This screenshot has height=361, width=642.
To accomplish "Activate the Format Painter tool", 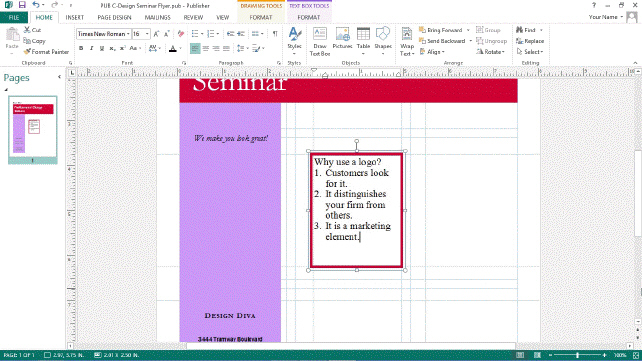I will click(46, 52).
